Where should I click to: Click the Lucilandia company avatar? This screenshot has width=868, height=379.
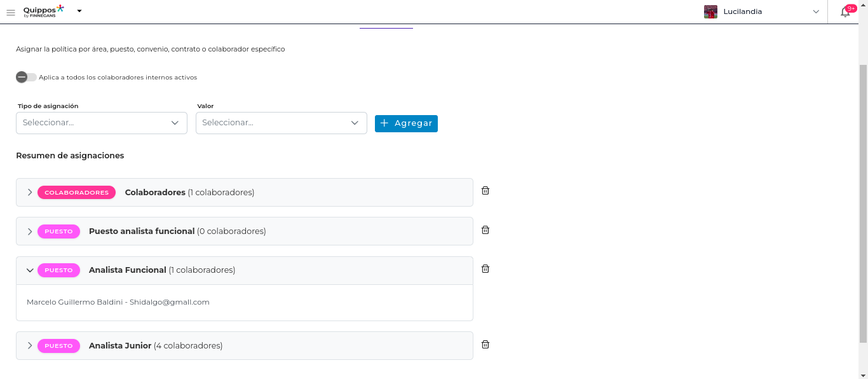[x=710, y=11]
